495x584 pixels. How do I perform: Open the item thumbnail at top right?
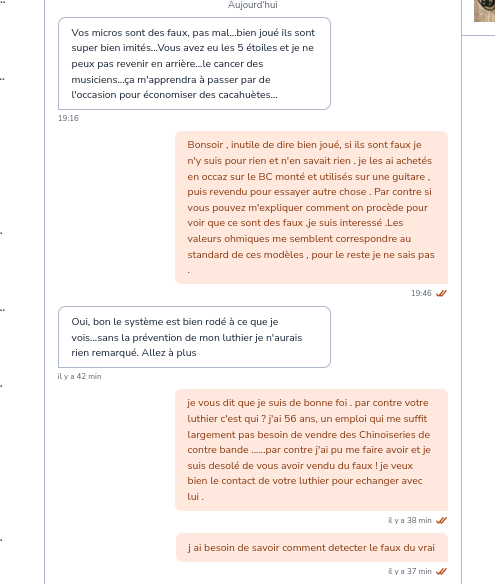[x=484, y=10]
